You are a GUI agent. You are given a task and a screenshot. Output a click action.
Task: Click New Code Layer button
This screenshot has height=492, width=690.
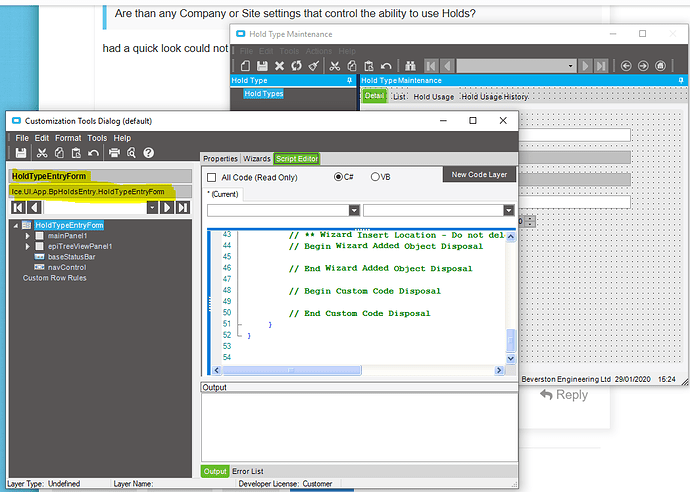coord(479,175)
